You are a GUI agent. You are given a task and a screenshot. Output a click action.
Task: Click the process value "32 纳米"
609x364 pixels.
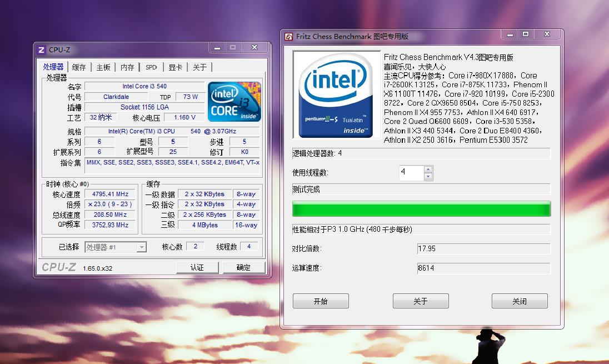101,117
